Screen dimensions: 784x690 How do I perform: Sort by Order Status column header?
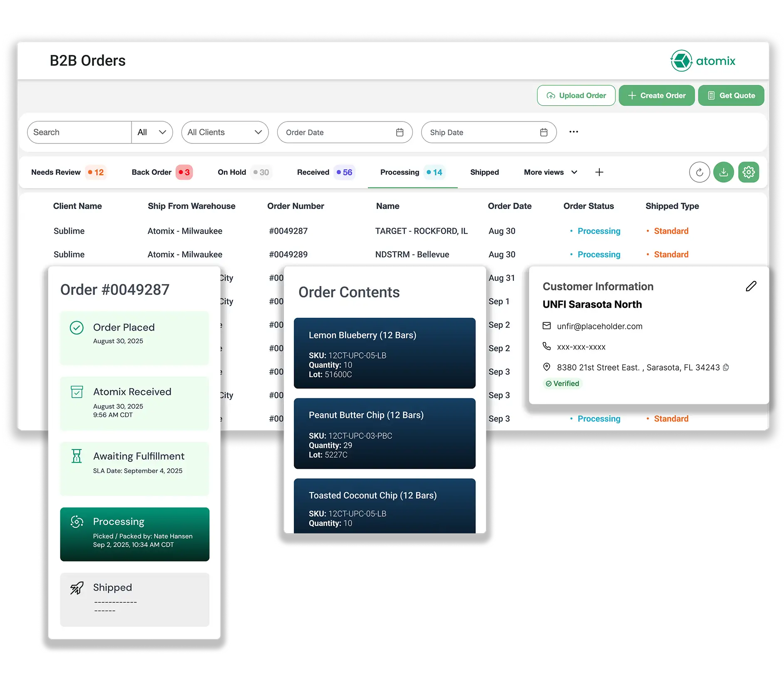pos(588,206)
